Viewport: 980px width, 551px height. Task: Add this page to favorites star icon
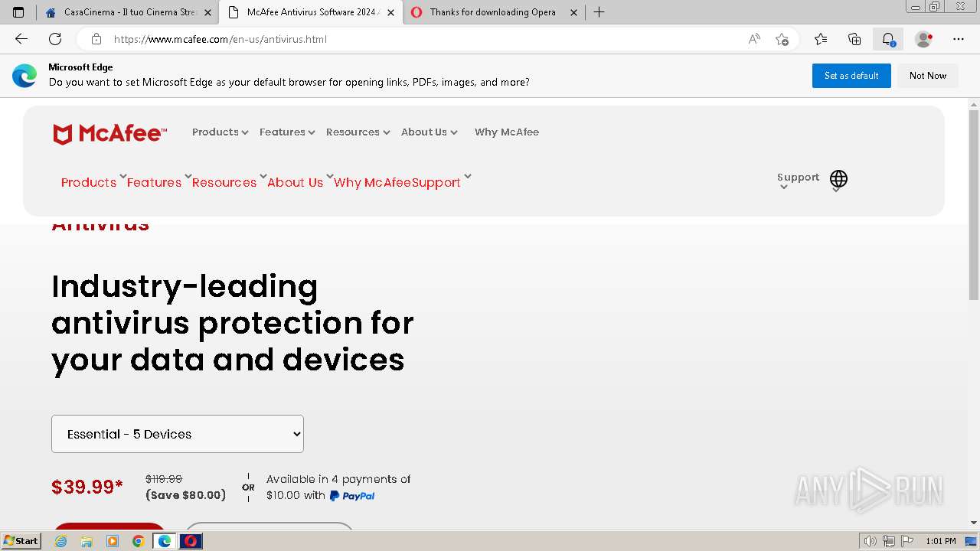click(782, 39)
